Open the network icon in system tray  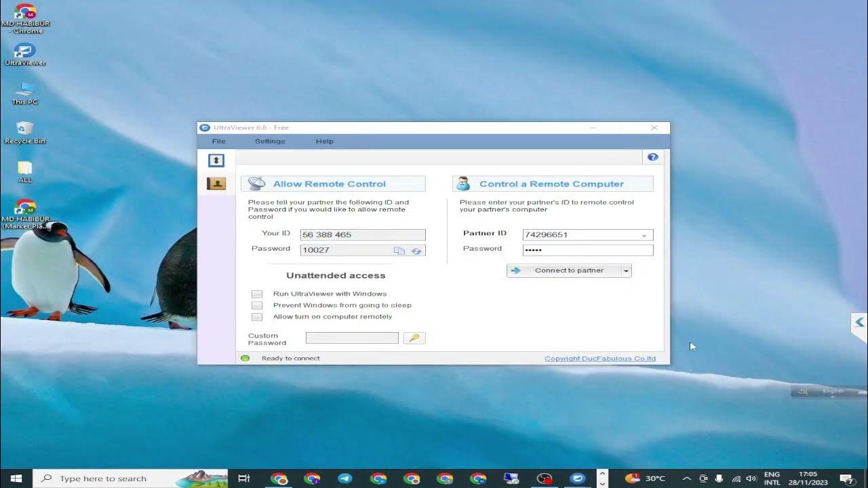click(x=736, y=479)
